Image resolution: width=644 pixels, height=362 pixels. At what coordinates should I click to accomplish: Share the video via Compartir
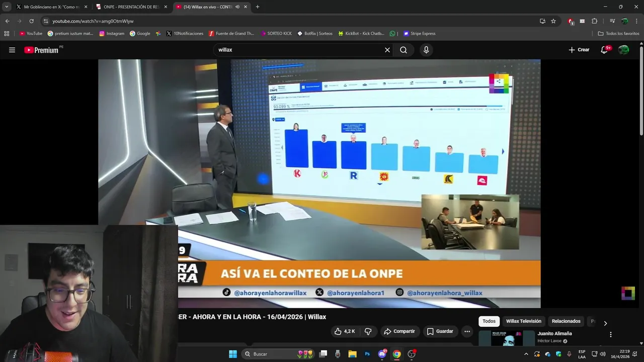pyautogui.click(x=399, y=331)
